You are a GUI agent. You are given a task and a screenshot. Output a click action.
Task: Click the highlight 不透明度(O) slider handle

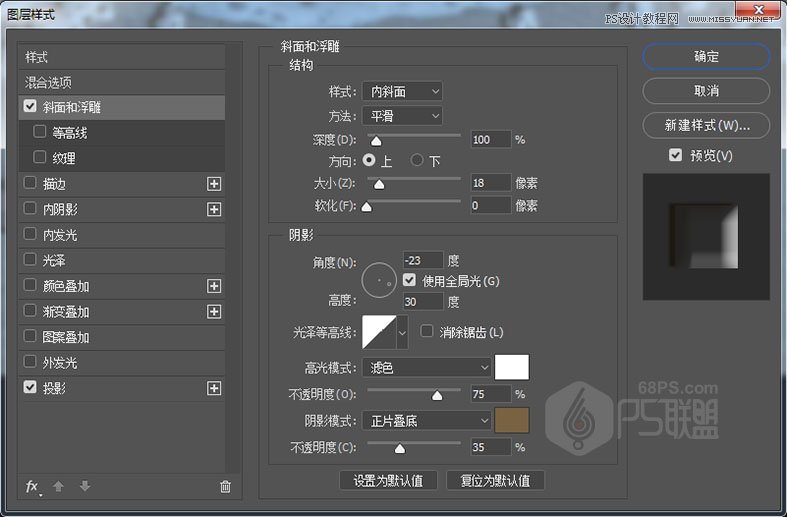click(x=437, y=396)
